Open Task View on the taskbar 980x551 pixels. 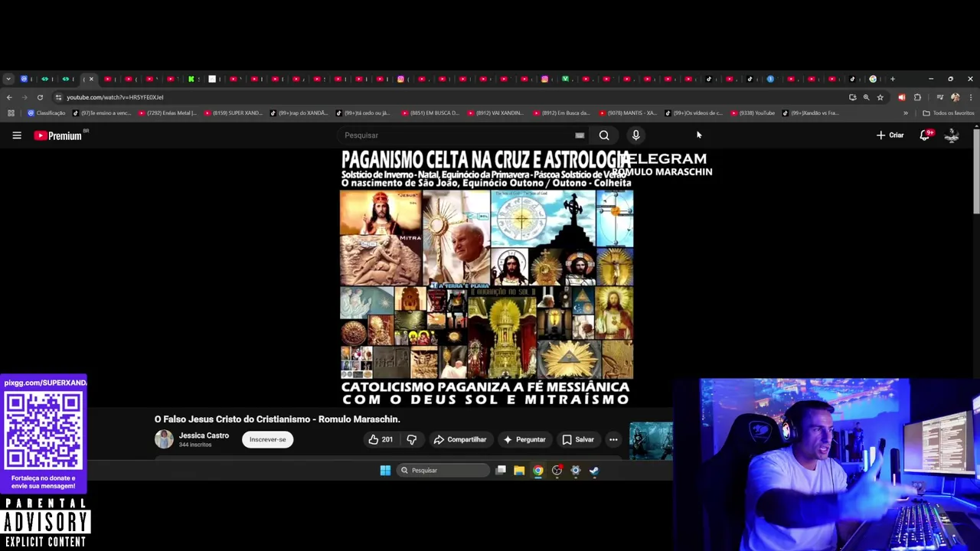501,471
